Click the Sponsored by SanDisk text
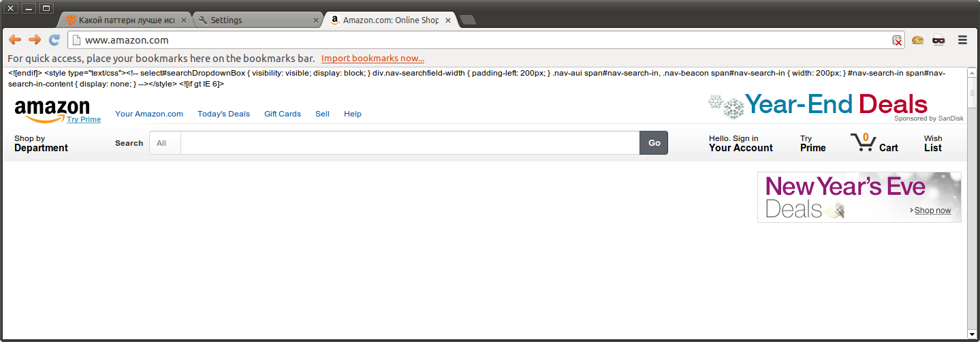 point(929,119)
